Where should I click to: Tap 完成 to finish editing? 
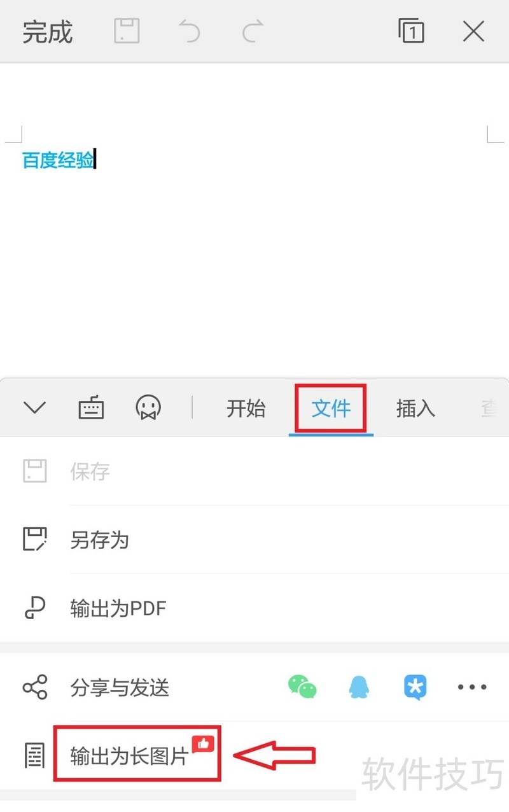click(48, 32)
